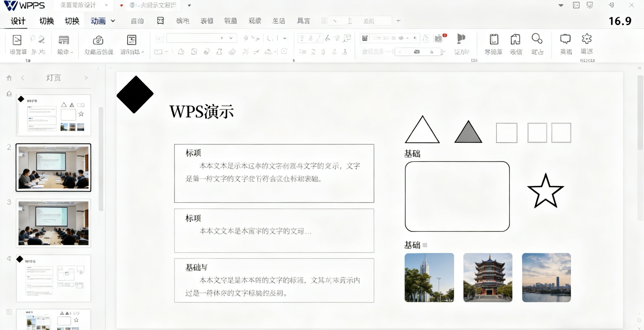This screenshot has width=644, height=330.
Task: Add a new document tab with the plus button
Action: coord(398,21)
